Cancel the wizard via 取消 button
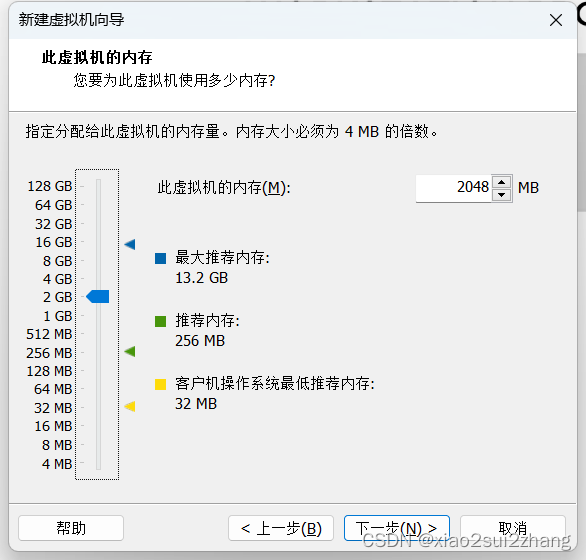Screen dimensions: 586x560 coord(513,528)
